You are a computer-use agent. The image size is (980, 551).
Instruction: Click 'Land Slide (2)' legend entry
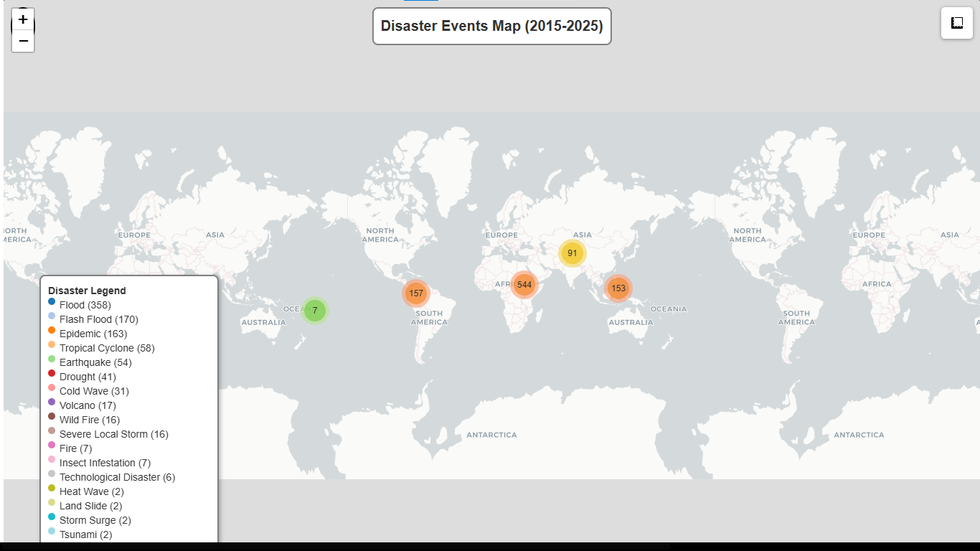[91, 506]
